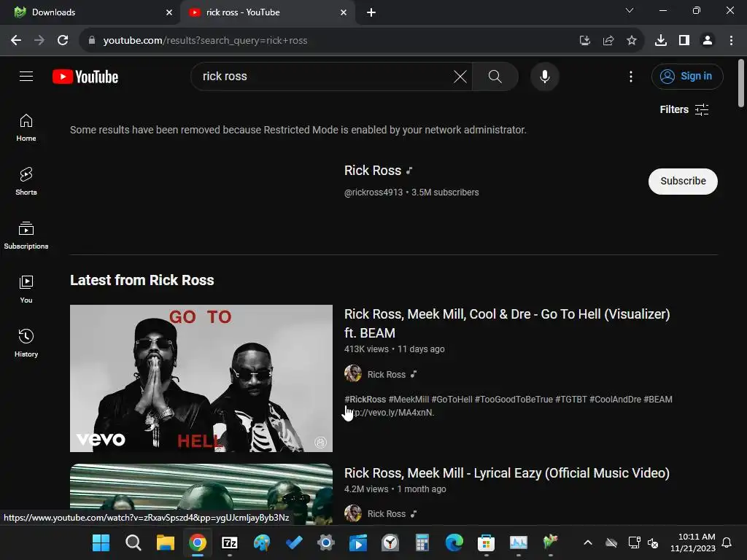The height and width of the screenshot is (560, 747).
Task: Open You section in sidebar
Action: 26,289
